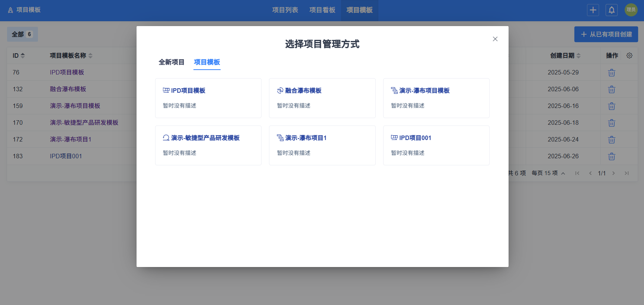
Task: Click trash icon for 2025-06-18 row
Action: 612,123
